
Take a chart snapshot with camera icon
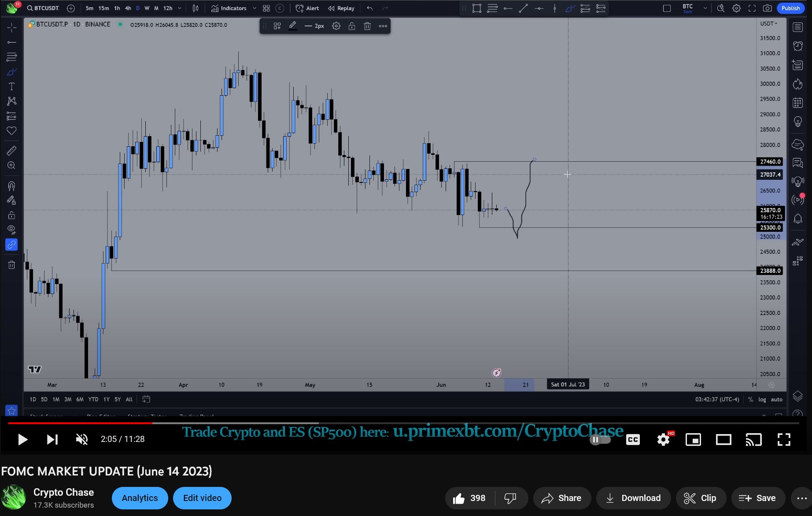pos(768,8)
